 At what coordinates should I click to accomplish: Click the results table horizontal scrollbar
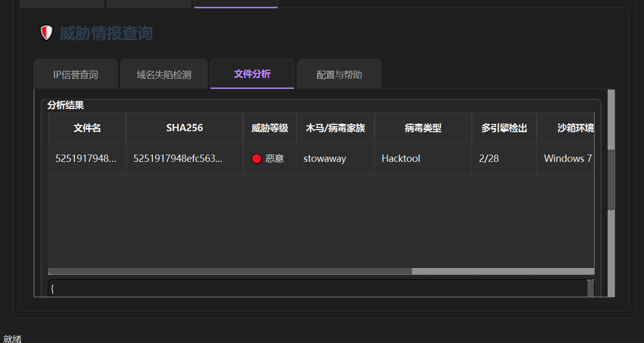[x=230, y=271]
